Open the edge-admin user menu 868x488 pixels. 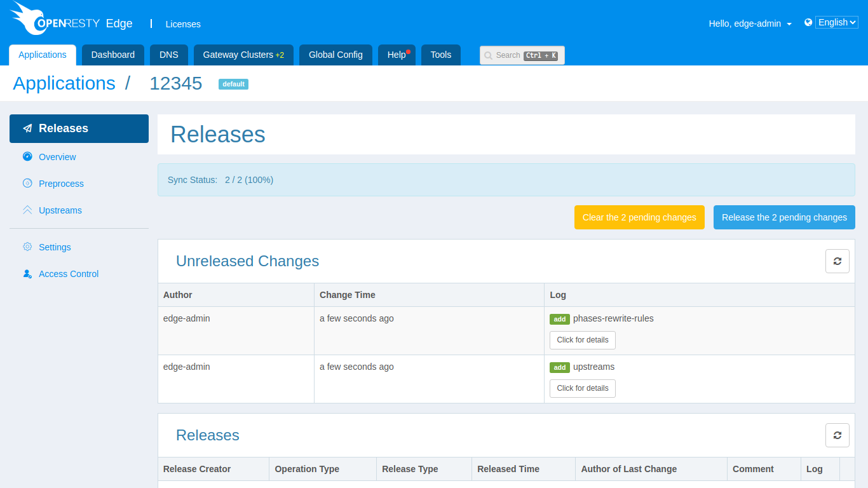coord(750,24)
